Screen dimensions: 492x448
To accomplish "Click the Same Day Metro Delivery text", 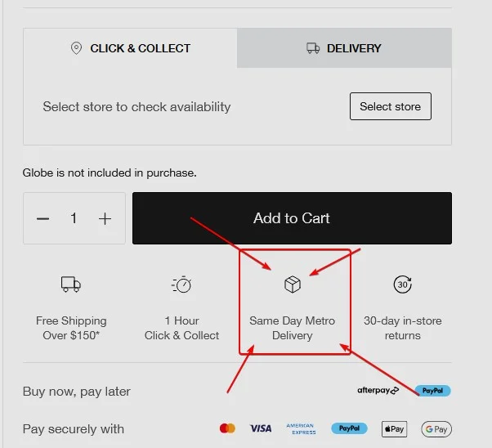I will [292, 328].
